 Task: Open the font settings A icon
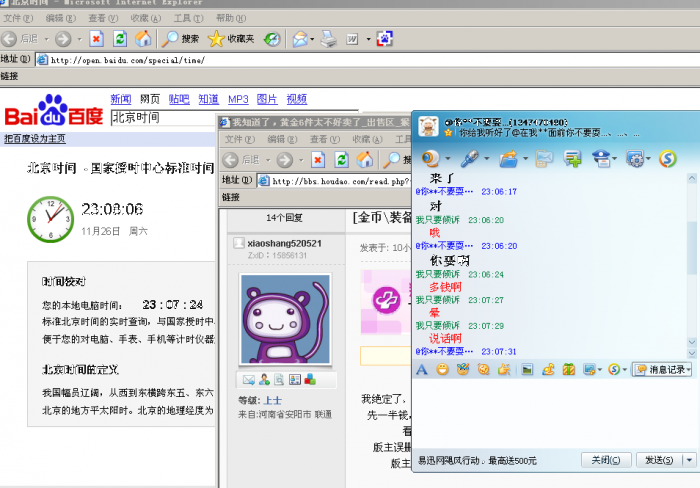tap(422, 369)
